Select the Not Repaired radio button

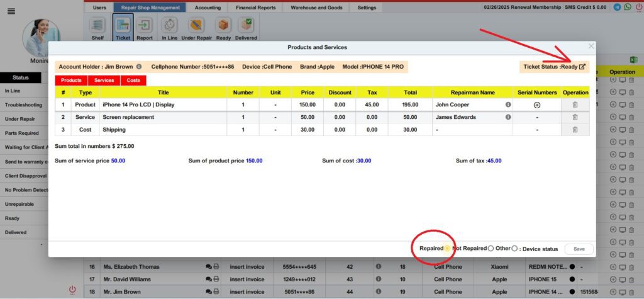491,249
